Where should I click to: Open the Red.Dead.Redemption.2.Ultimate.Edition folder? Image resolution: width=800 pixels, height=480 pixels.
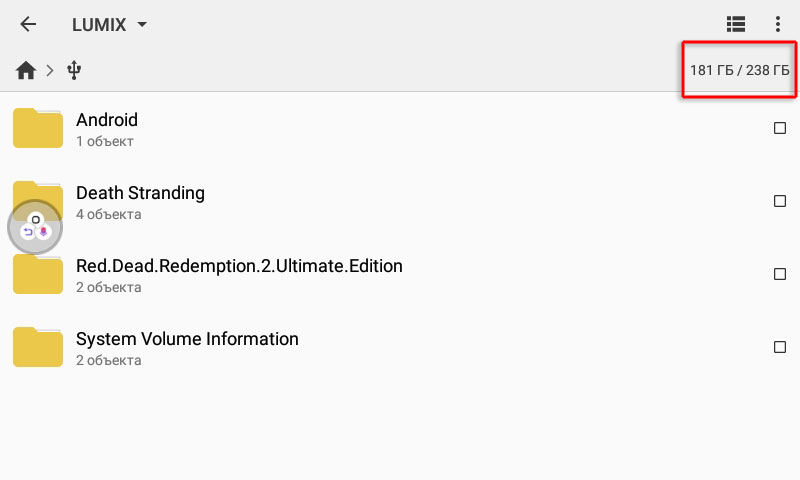pos(239,266)
